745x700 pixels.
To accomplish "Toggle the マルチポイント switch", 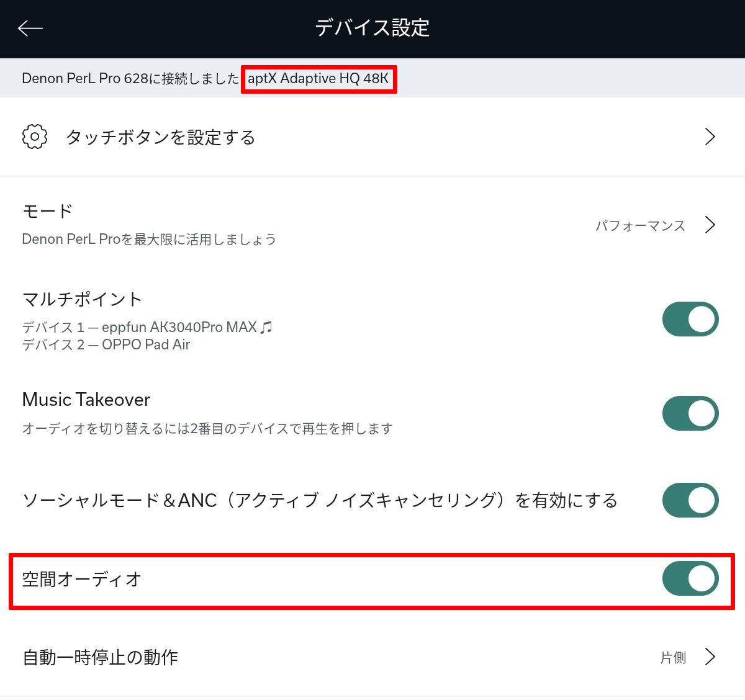I will tap(690, 319).
